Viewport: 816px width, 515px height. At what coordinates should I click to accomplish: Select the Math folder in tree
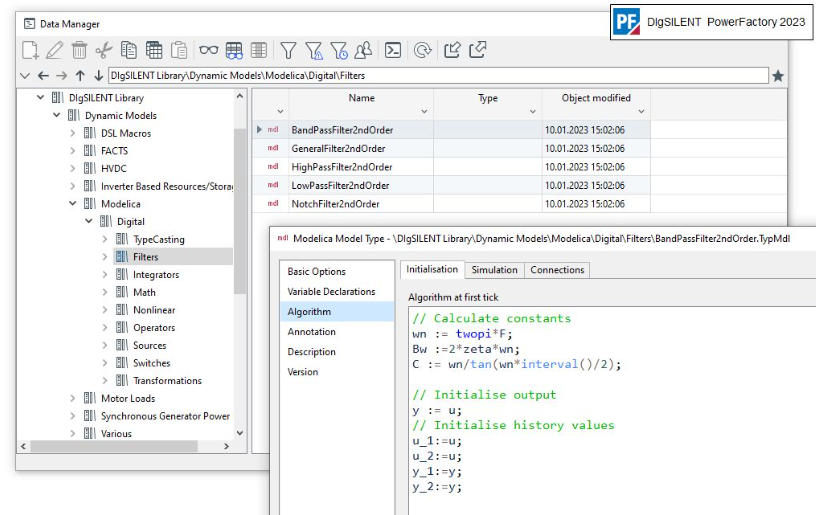[144, 292]
